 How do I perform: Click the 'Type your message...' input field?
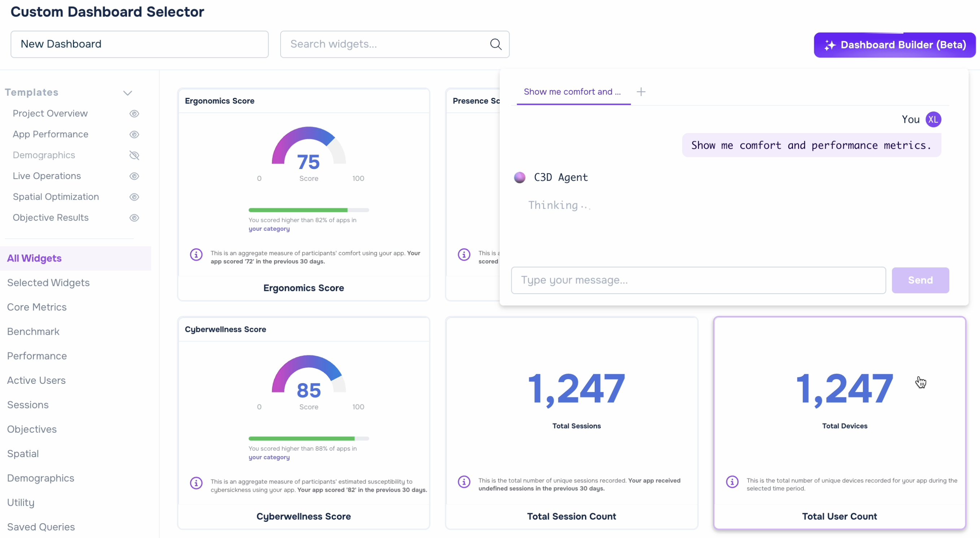(x=698, y=281)
